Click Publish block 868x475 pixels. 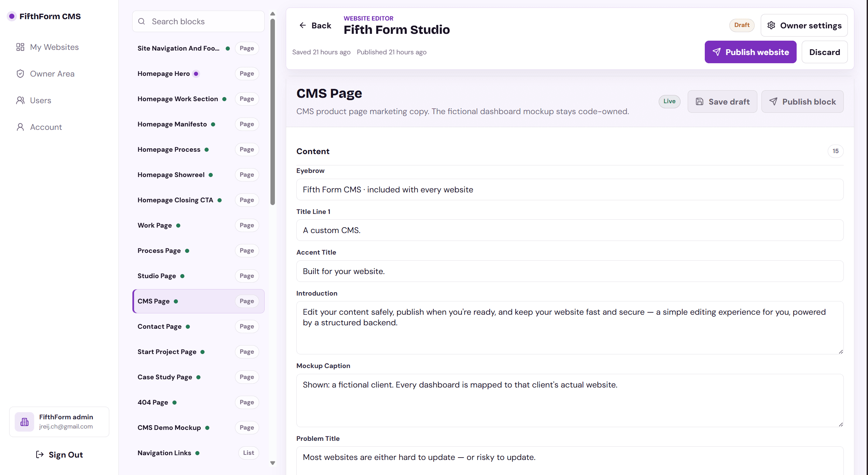tap(802, 101)
